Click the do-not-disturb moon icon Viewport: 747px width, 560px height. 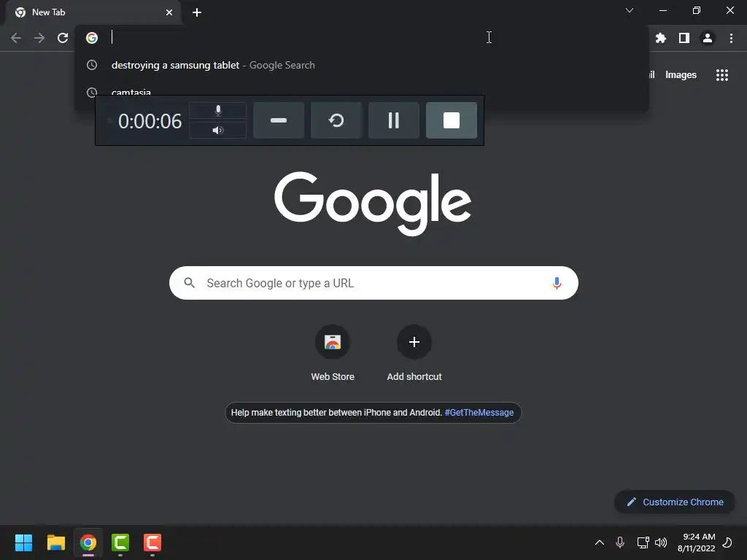click(727, 542)
